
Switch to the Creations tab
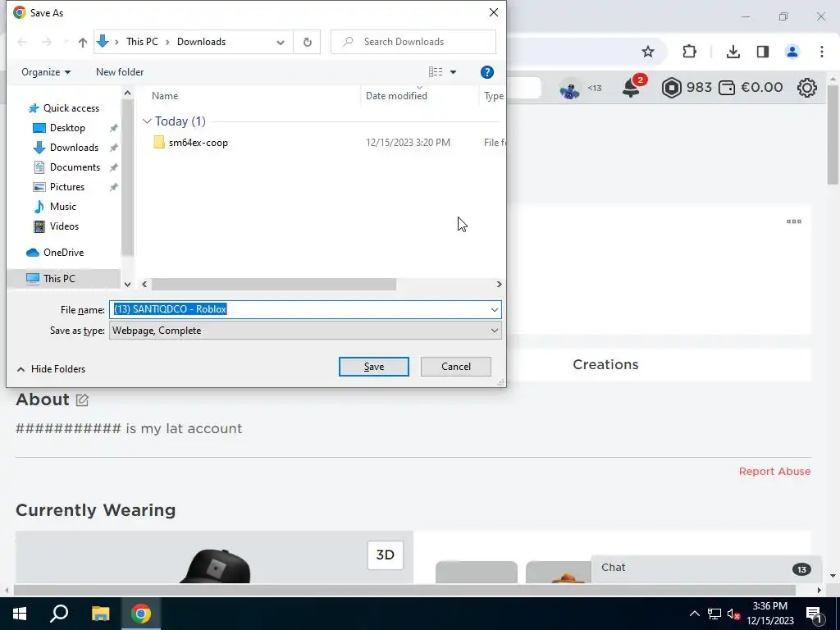605,365
